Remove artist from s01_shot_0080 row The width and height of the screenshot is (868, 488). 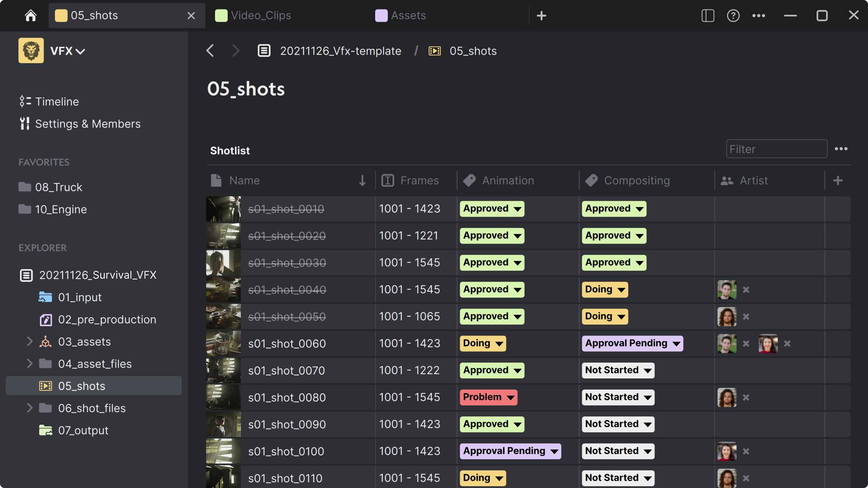(x=746, y=398)
